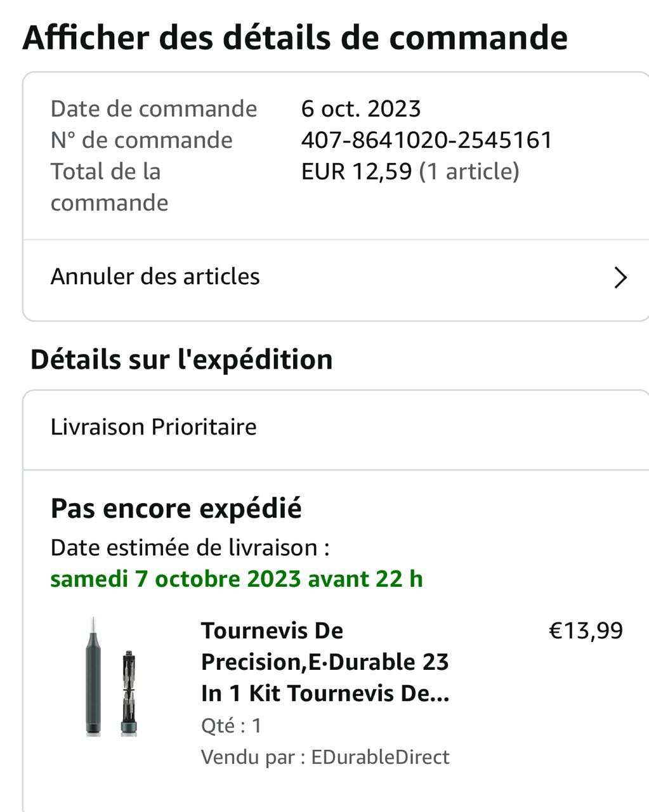Click the Pas encore expédié status
Screen dimensions: 649x812
[176, 508]
